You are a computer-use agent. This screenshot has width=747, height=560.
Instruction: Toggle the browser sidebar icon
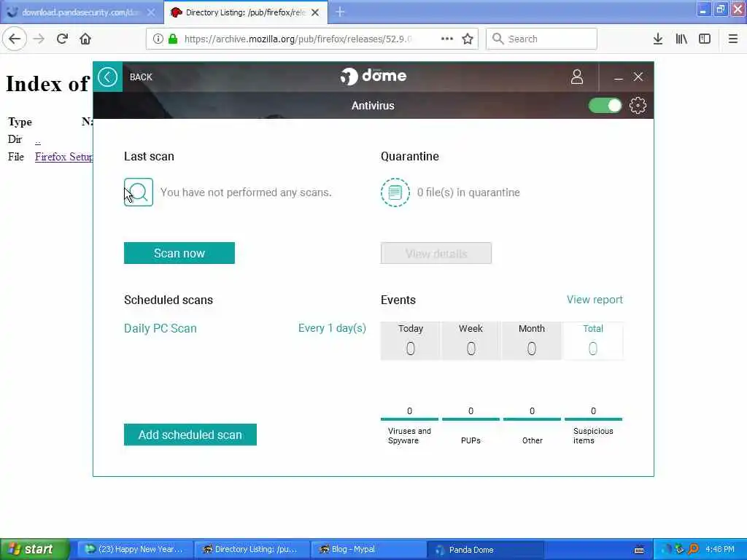point(705,39)
